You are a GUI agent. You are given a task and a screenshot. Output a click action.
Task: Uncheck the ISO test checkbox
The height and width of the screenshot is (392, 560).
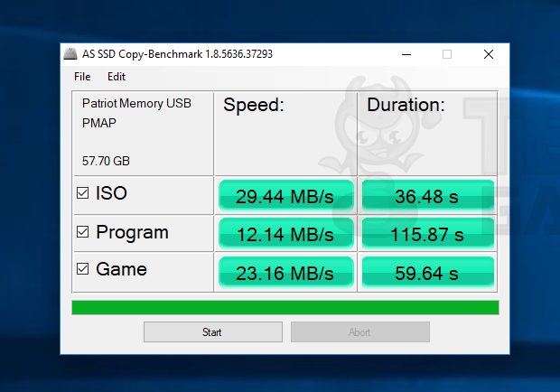click(83, 193)
